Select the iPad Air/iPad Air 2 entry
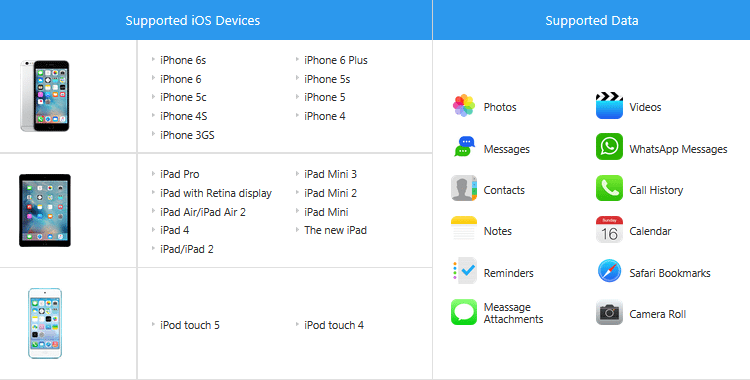750x380 pixels. 203,212
